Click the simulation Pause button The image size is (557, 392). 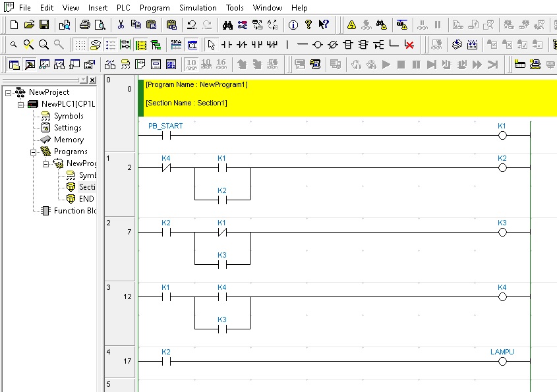417,65
